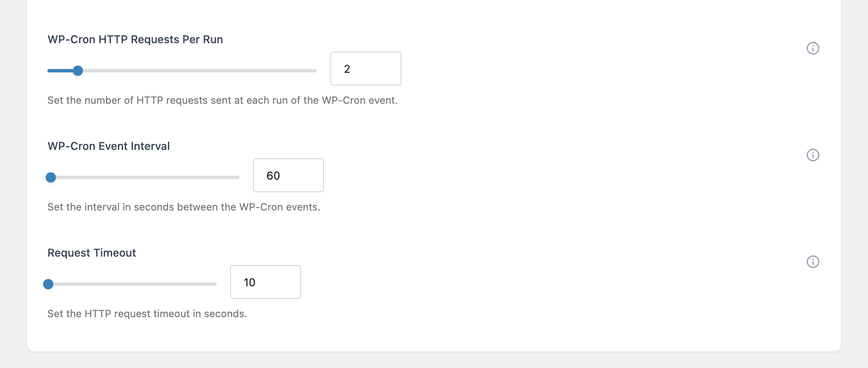Click inside the settings panel background area
This screenshot has width=868, height=368.
(592, 212)
